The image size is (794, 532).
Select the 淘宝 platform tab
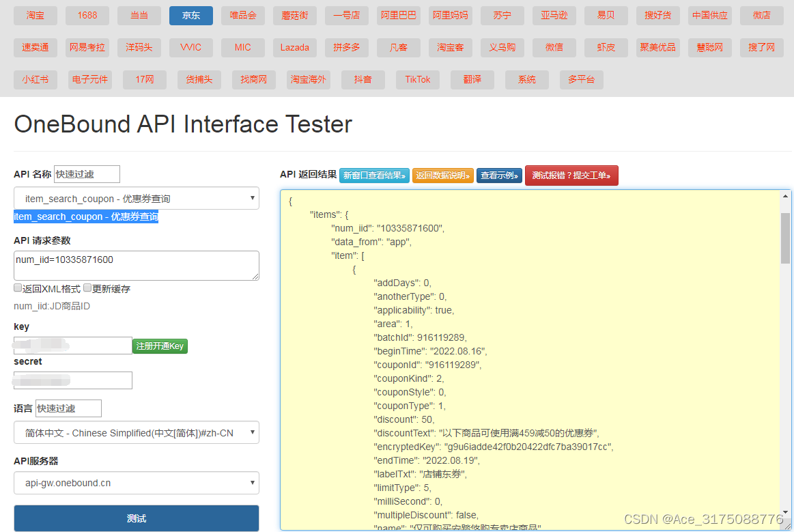pos(36,16)
